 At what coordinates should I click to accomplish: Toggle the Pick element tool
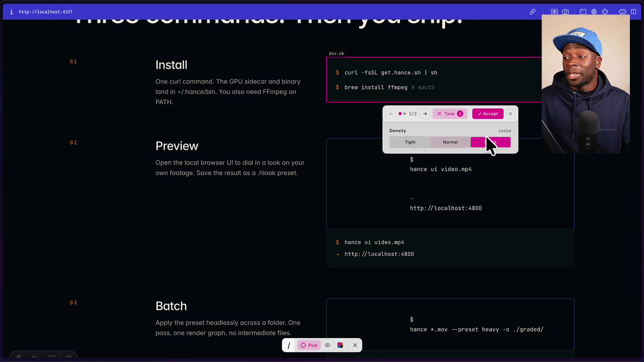(x=309, y=345)
